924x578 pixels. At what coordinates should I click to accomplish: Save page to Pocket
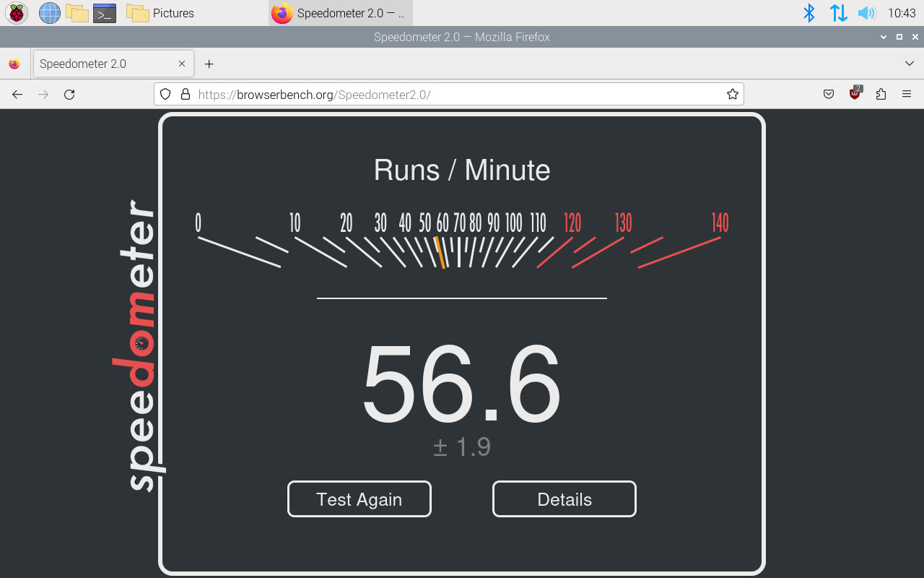point(829,94)
